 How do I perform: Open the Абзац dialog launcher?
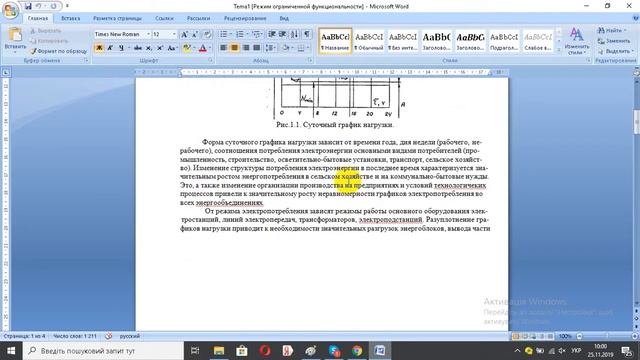[310, 60]
